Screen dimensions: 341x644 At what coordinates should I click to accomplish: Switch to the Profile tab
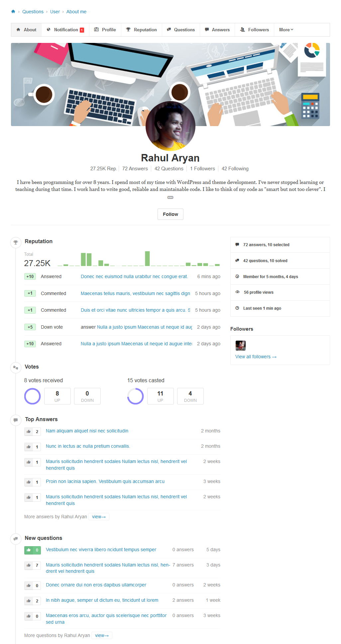tap(105, 30)
